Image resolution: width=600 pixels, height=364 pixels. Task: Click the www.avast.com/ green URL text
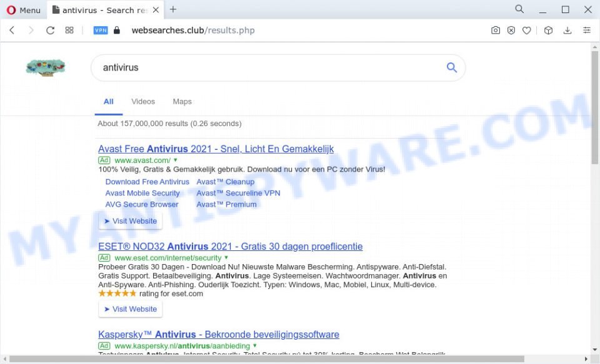tap(142, 160)
